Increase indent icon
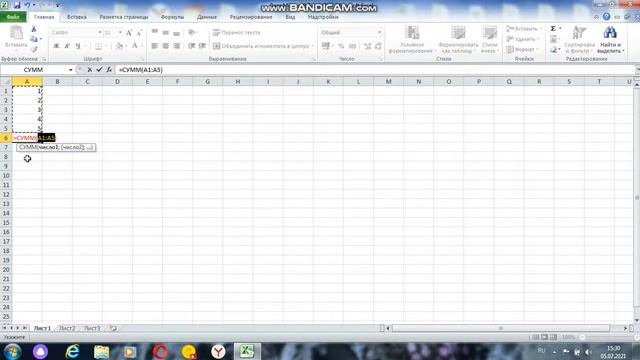The image size is (640, 360). pyautogui.click(x=202, y=46)
